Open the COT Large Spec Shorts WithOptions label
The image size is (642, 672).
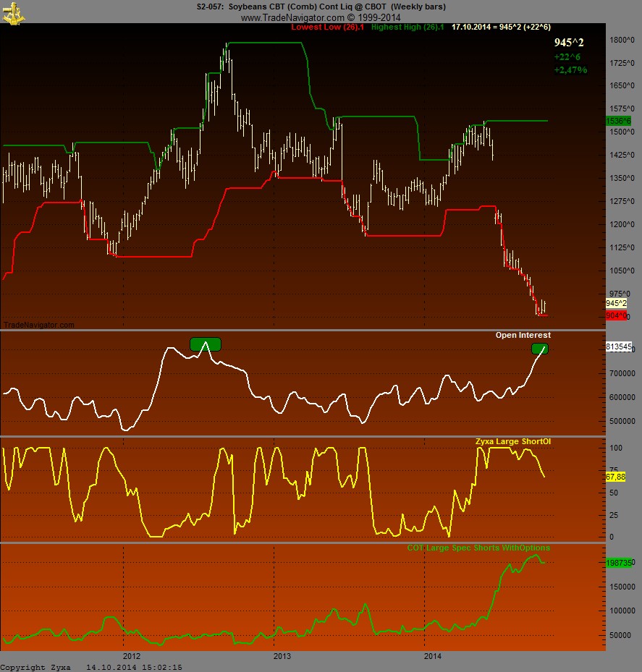click(x=478, y=548)
